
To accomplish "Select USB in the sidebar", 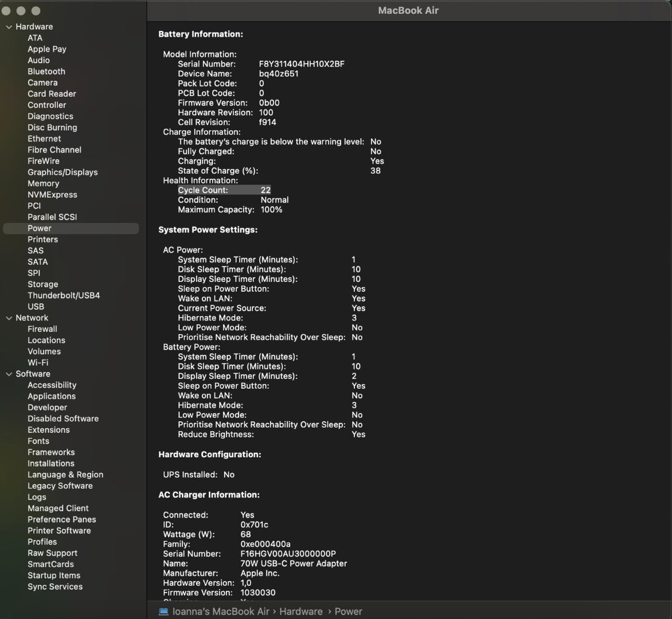I will tap(36, 307).
